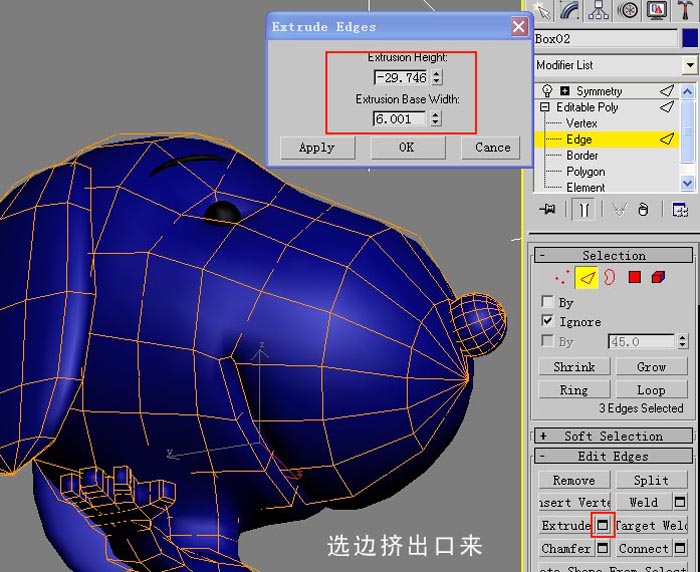Click OK in Extrude Edges dialog
Image resolution: width=700 pixels, height=572 pixels.
(408, 147)
